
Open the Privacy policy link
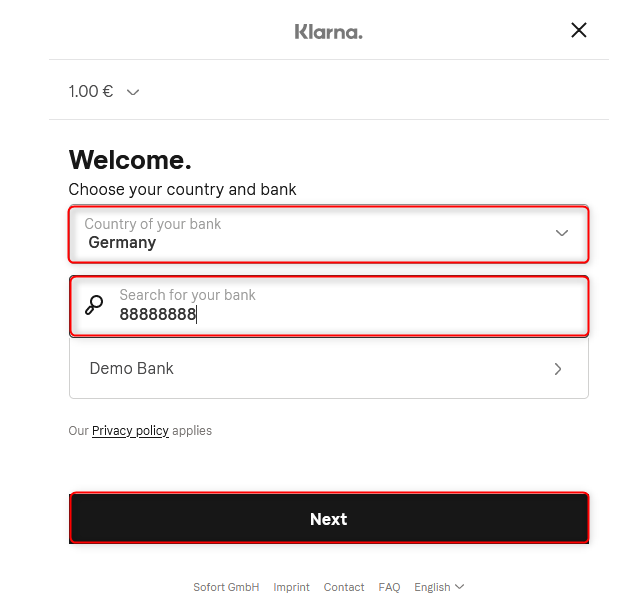[x=130, y=430]
